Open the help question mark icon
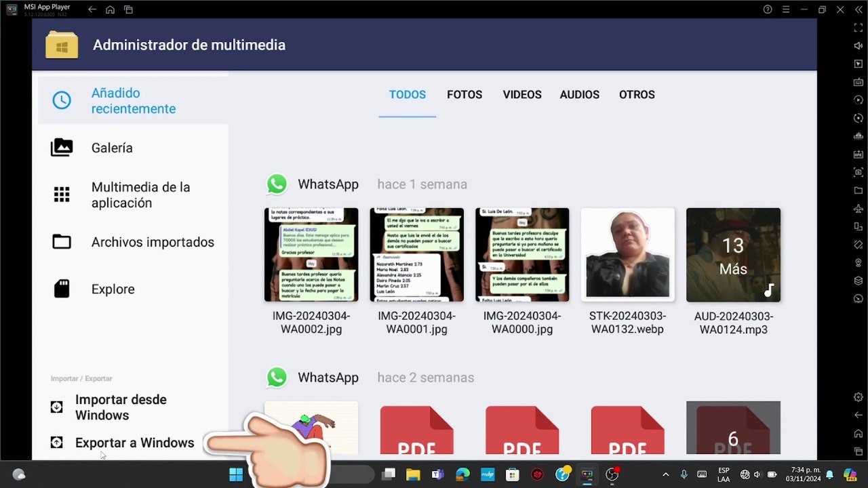 pos(768,9)
